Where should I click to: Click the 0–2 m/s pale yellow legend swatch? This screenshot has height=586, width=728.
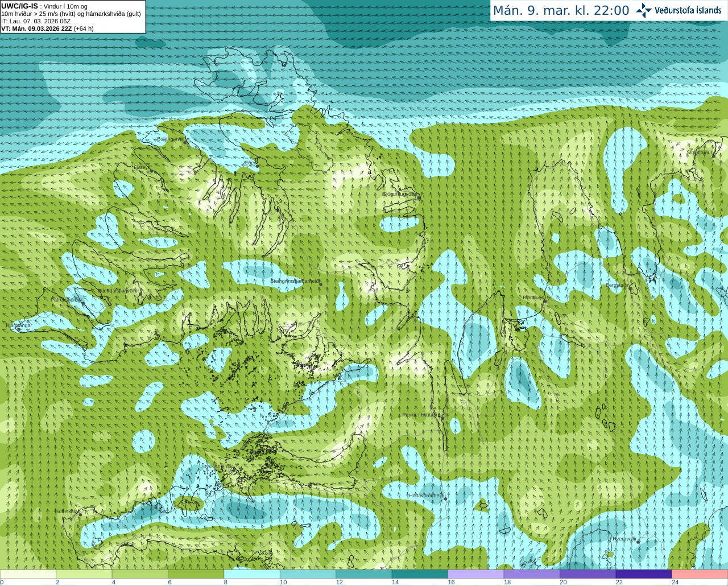tap(28, 574)
